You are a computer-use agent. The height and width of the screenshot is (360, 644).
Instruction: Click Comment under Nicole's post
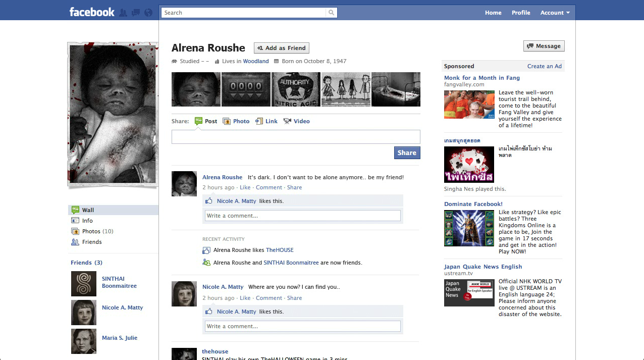[x=269, y=298]
